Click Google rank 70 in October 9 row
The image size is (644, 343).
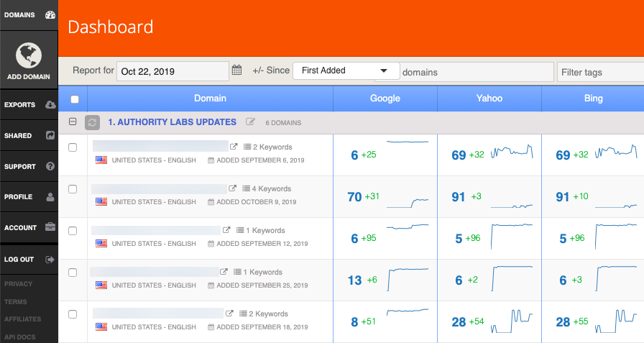pos(354,197)
